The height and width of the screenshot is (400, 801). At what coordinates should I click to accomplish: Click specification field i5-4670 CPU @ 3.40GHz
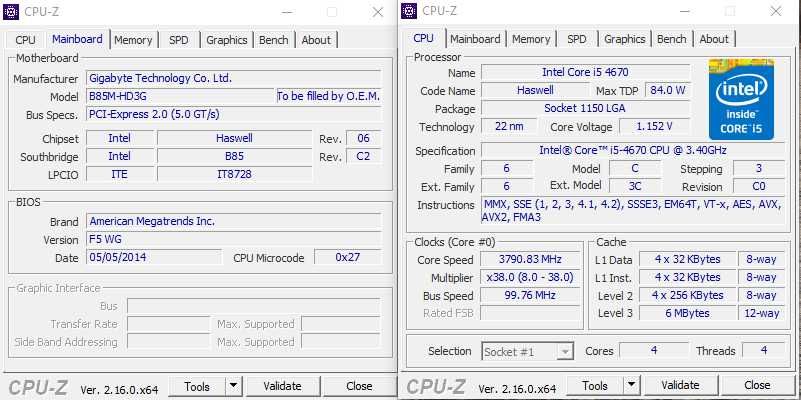pos(633,150)
